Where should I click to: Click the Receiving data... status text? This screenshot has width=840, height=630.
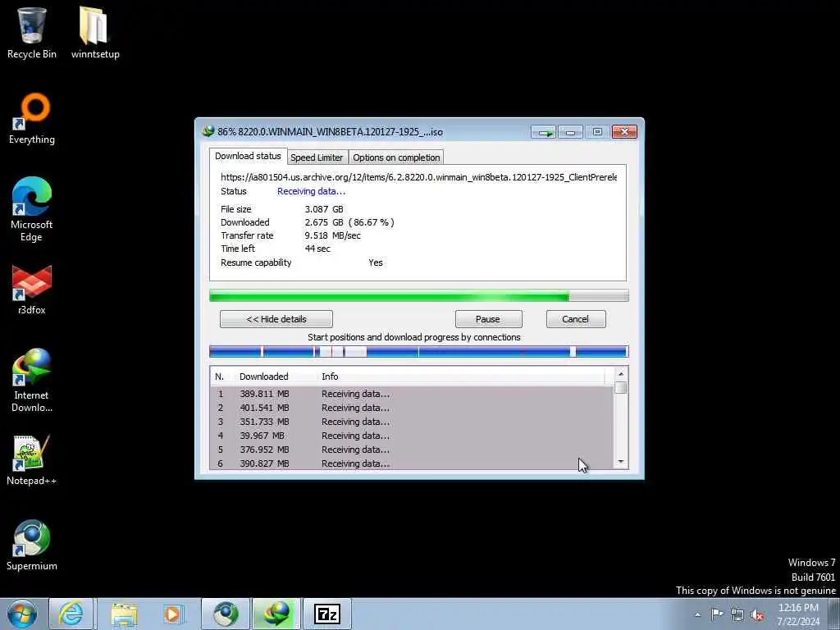[x=311, y=191]
